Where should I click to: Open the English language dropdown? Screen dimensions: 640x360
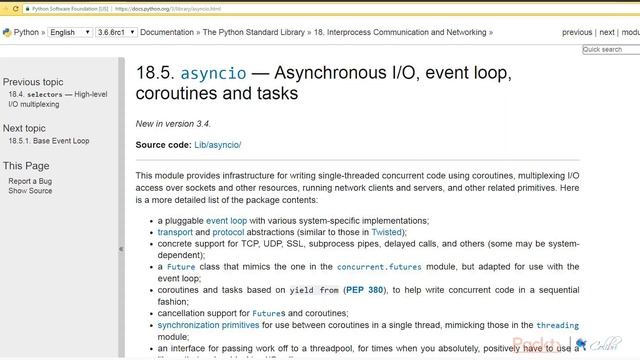point(70,32)
